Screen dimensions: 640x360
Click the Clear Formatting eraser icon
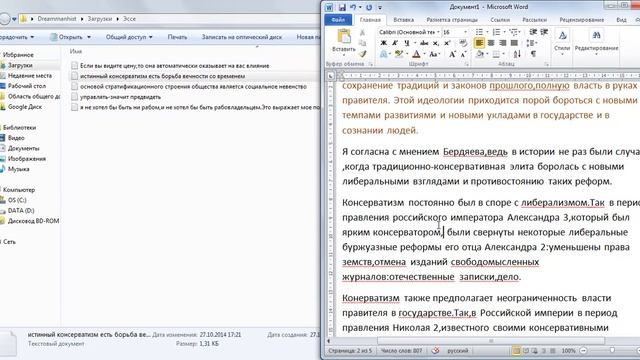coord(463,43)
